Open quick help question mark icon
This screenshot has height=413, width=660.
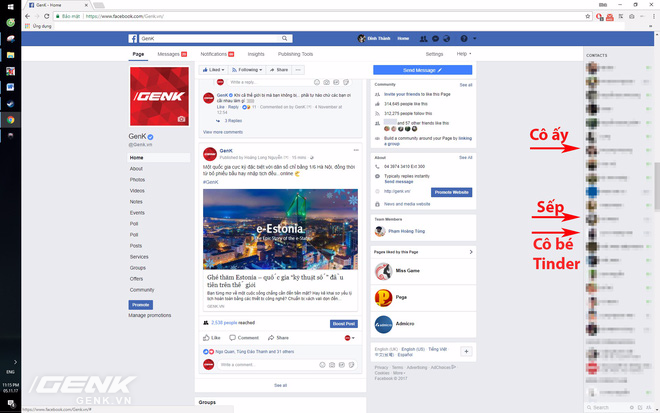tap(464, 39)
